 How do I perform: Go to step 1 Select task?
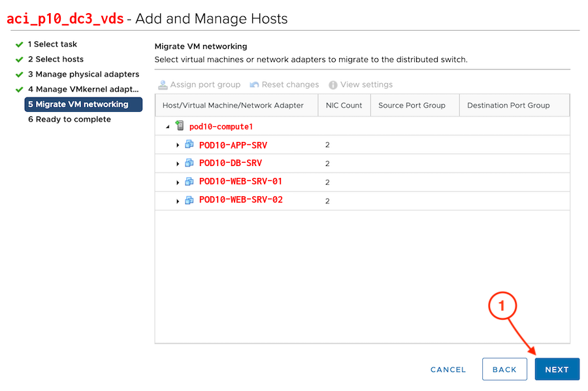[x=52, y=44]
